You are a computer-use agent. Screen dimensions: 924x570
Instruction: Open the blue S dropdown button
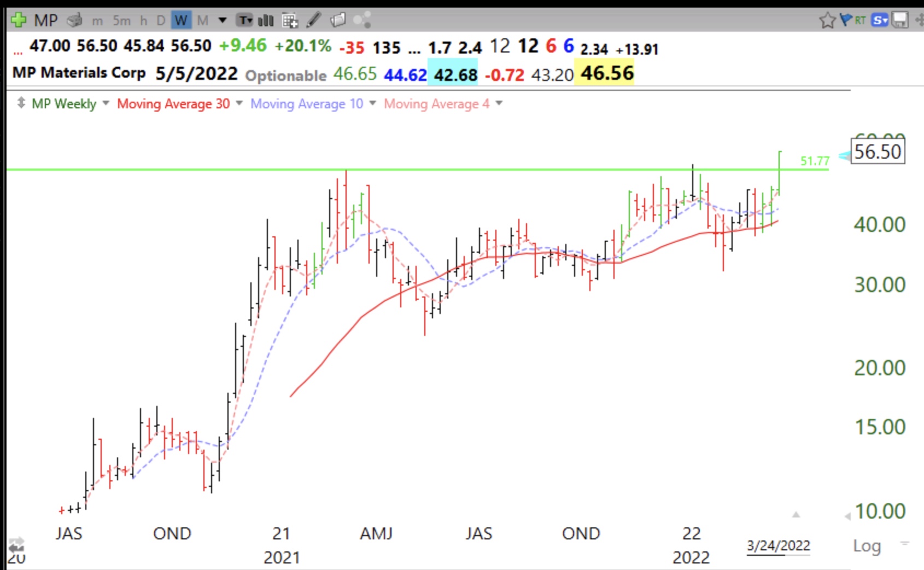880,21
